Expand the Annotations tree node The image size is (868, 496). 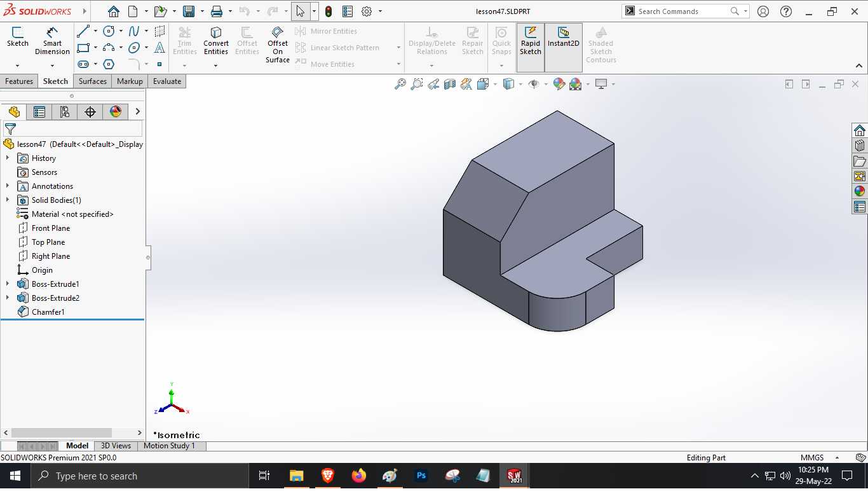[x=8, y=186]
